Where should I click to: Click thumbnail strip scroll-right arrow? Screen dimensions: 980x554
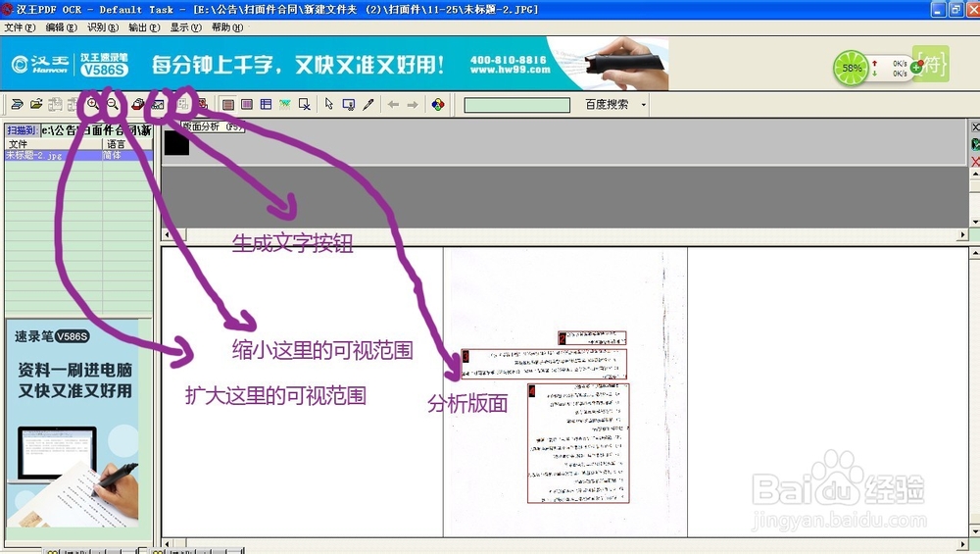coord(962,234)
